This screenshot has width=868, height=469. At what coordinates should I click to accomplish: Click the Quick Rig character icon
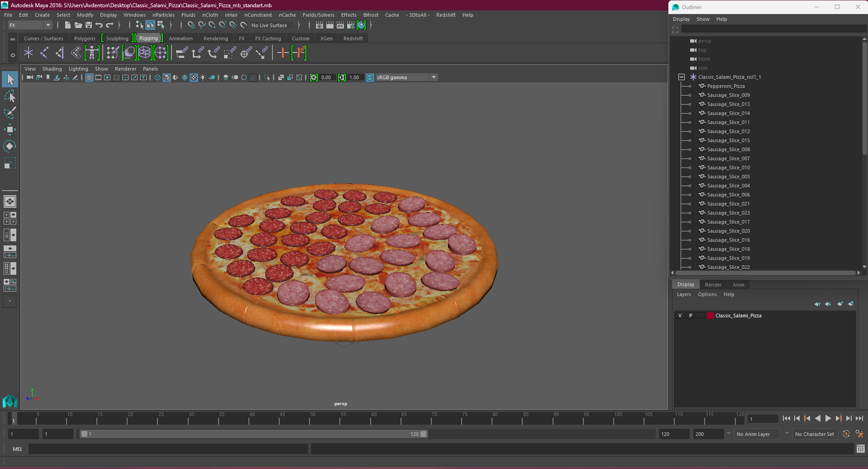[92, 53]
